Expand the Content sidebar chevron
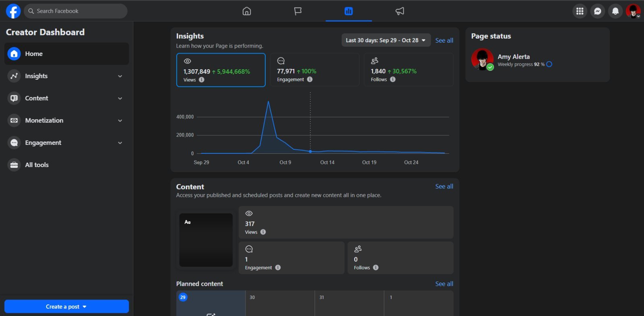The width and height of the screenshot is (644, 316). coord(120,98)
